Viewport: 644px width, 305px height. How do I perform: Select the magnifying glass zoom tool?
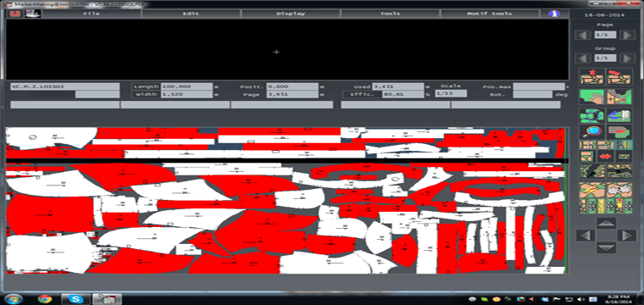click(591, 131)
